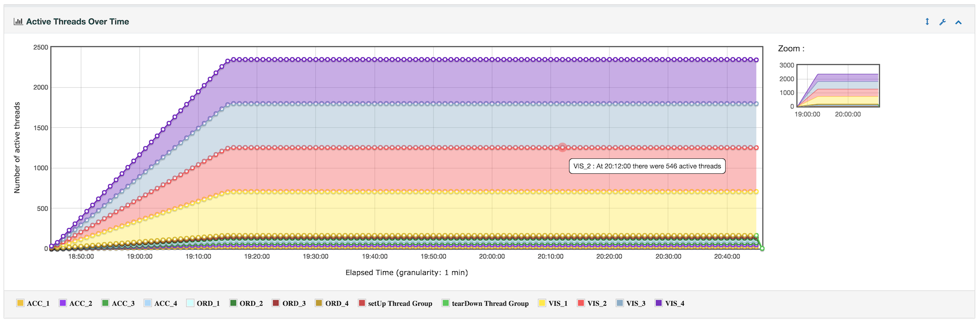The image size is (980, 325).
Task: Click the VIS_3 legend entry
Action: [x=631, y=303]
